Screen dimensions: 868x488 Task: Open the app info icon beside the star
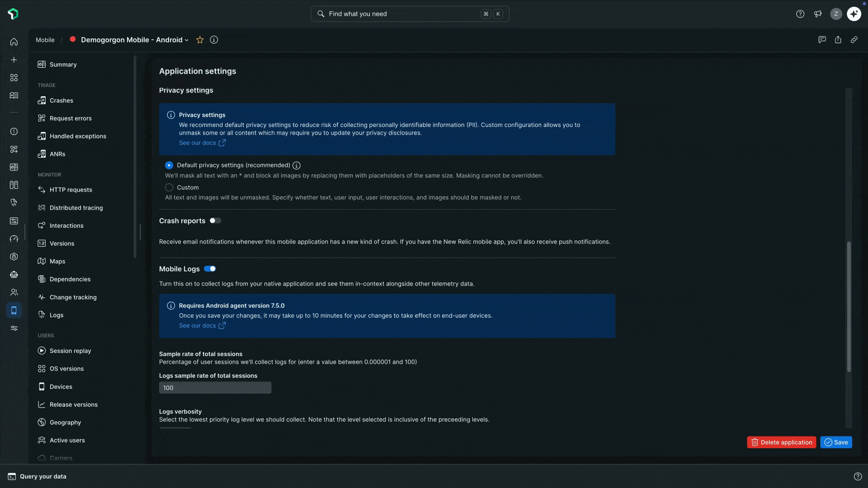click(x=214, y=40)
